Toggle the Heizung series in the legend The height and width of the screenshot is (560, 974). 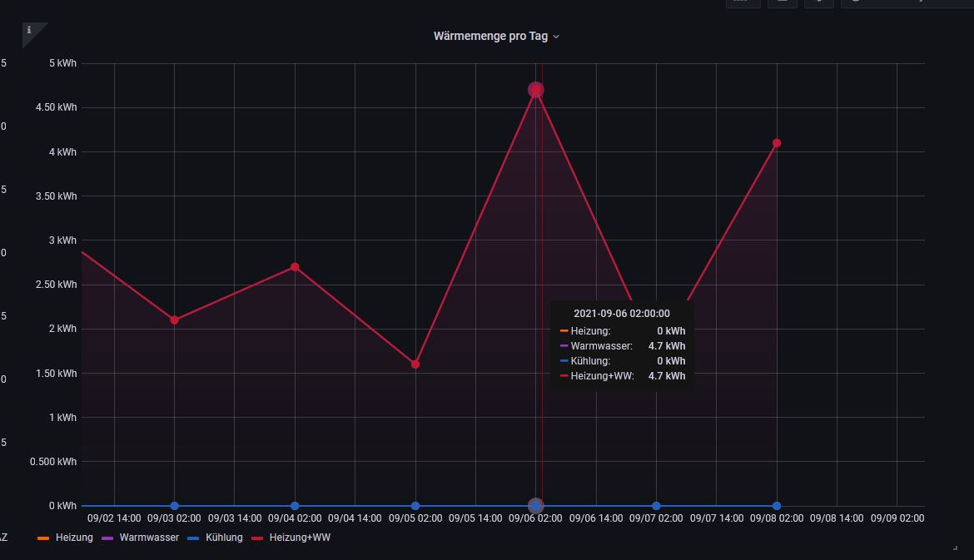[74, 537]
